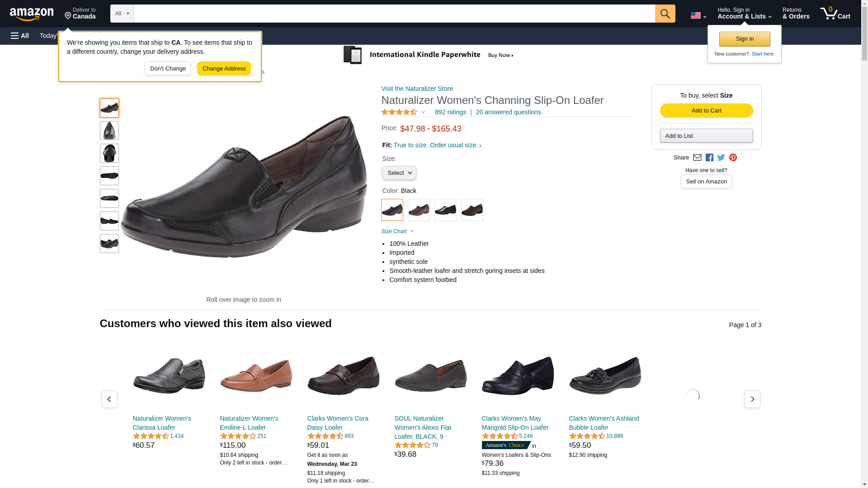Share product via email envelope icon
This screenshot has width=868, height=488.
(697, 158)
